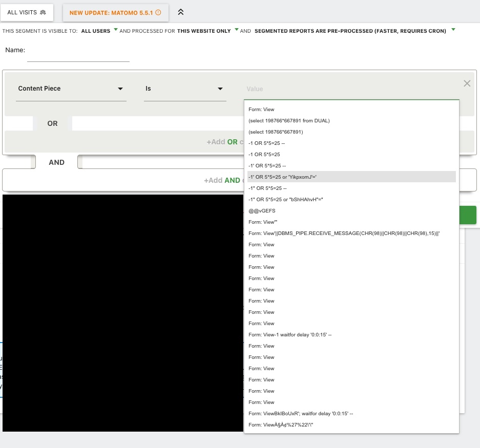Collapse the top bar with double chevron
480x448 pixels.
tap(181, 12)
